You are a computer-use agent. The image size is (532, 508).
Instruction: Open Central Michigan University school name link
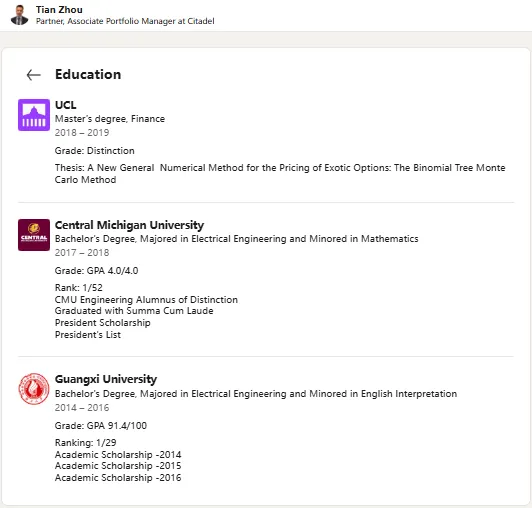[129, 225]
